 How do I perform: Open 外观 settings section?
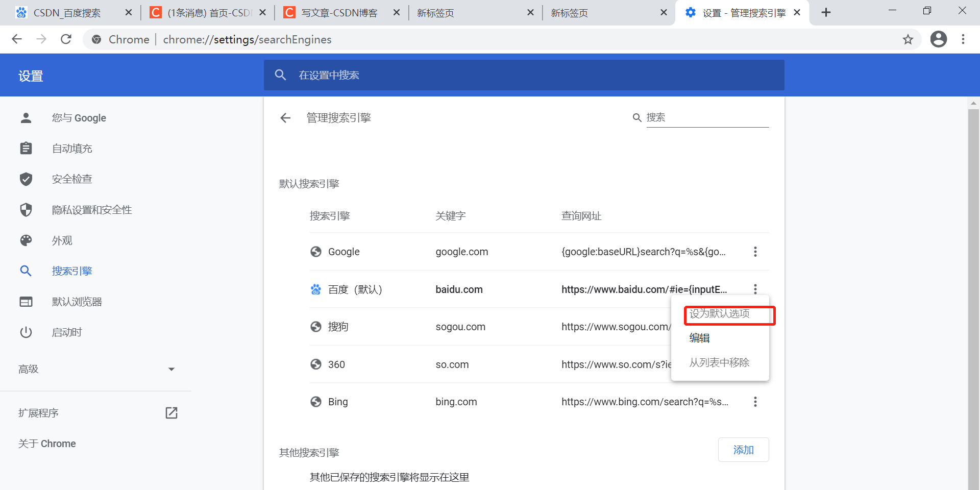tap(62, 240)
